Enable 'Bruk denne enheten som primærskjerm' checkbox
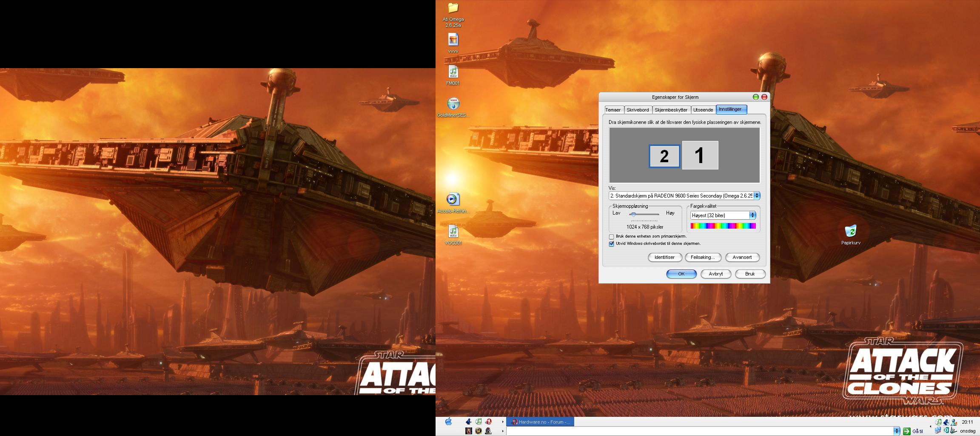 click(611, 236)
